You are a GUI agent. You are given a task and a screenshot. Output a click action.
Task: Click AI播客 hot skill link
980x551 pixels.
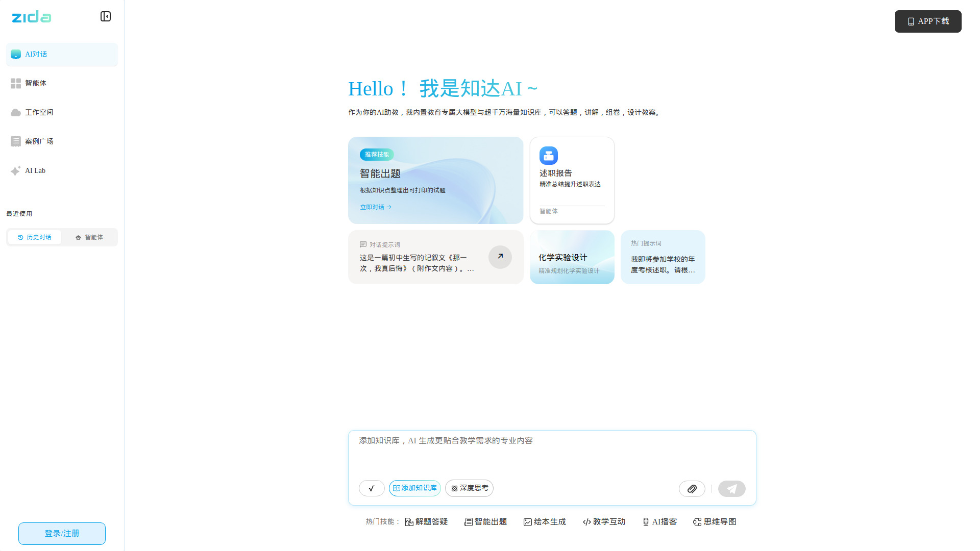(659, 522)
